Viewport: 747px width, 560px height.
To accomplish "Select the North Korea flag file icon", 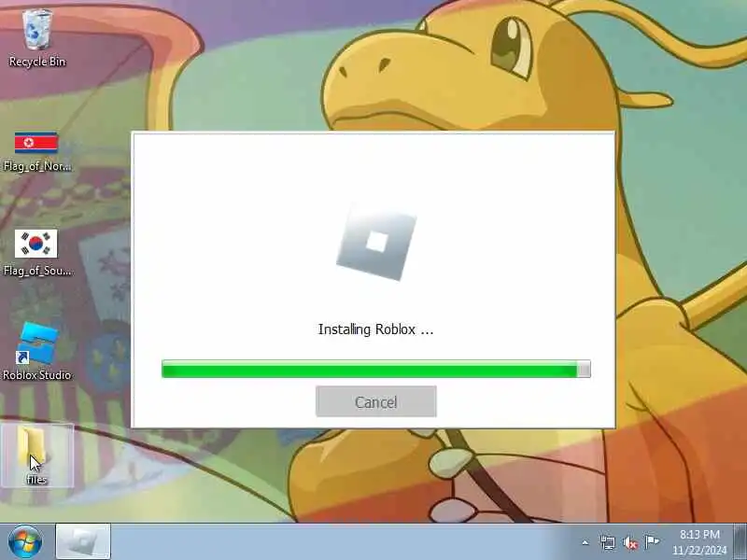I will point(36,151).
